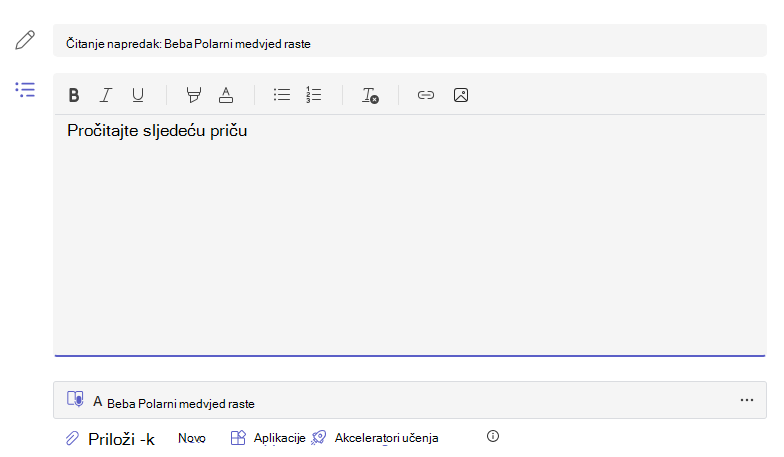784x457 pixels.
Task: Toggle italic formatting
Action: 106,95
